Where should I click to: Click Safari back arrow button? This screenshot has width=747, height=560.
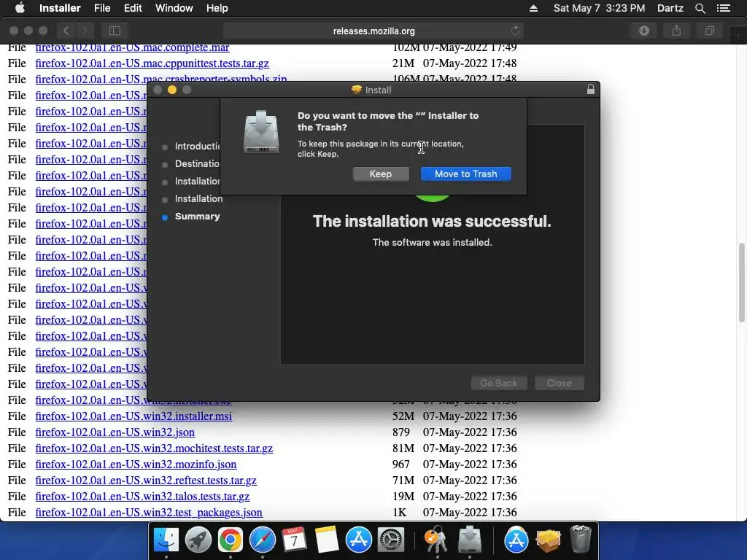(x=66, y=31)
